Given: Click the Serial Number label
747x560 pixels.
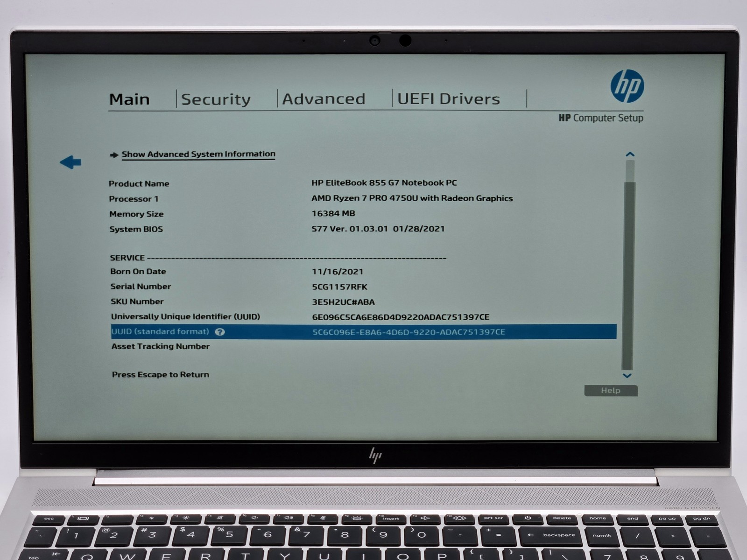Looking at the screenshot, I should [141, 287].
